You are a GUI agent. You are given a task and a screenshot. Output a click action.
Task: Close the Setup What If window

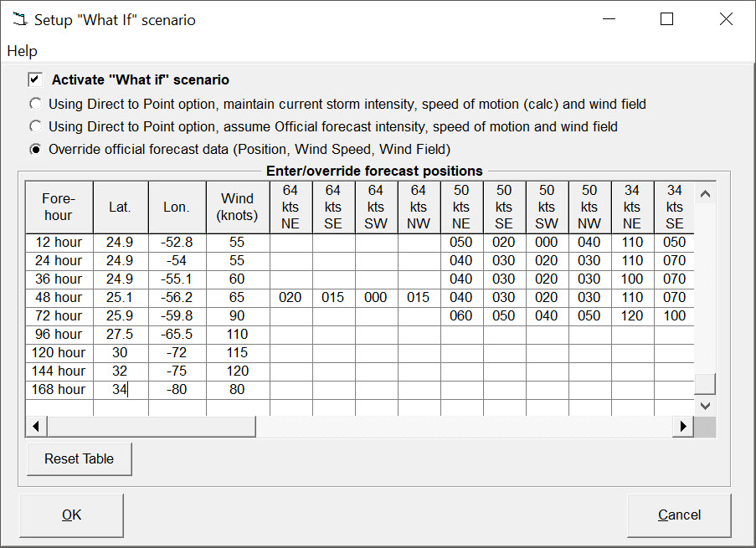(x=726, y=19)
